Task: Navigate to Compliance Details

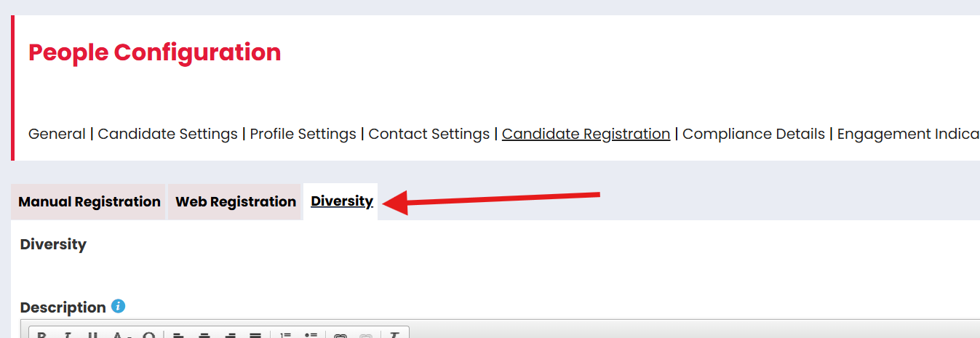Action: click(753, 134)
